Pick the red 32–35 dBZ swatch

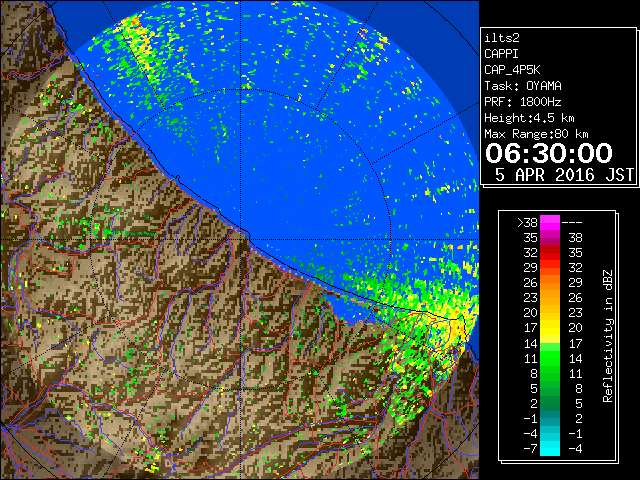click(x=550, y=253)
